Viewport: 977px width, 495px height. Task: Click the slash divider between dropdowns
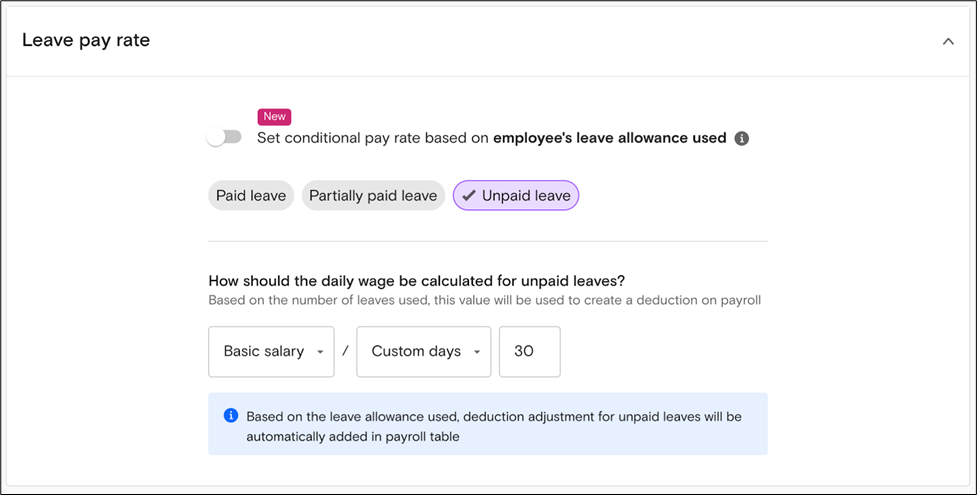click(x=345, y=351)
